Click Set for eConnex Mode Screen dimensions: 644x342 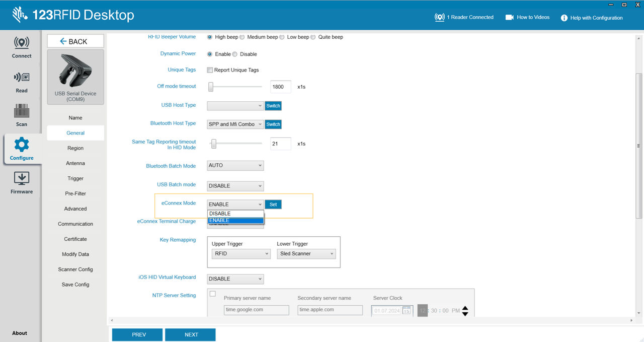pos(273,204)
